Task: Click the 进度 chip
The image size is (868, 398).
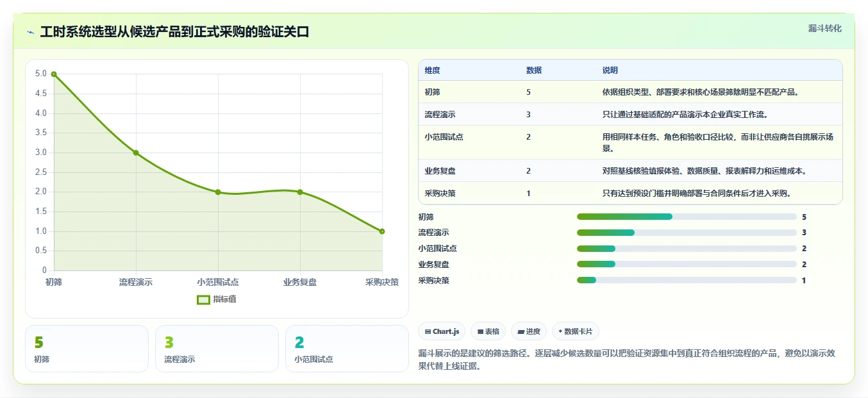Action: coord(529,331)
